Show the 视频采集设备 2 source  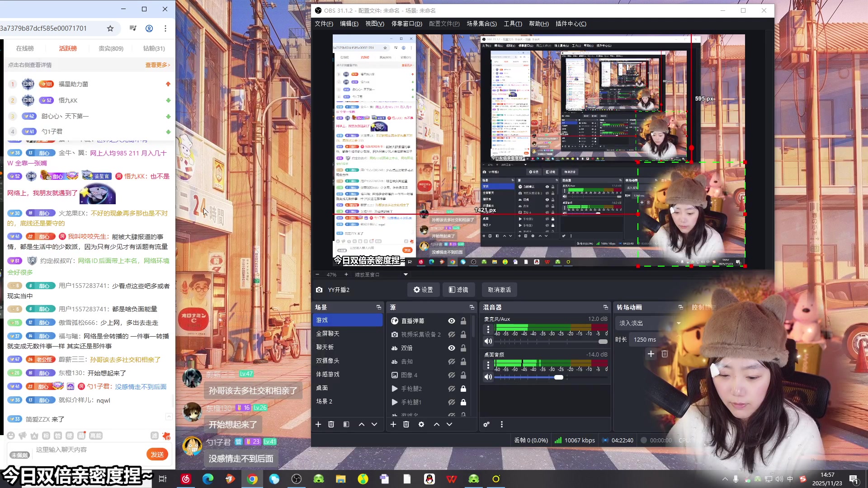click(x=451, y=334)
